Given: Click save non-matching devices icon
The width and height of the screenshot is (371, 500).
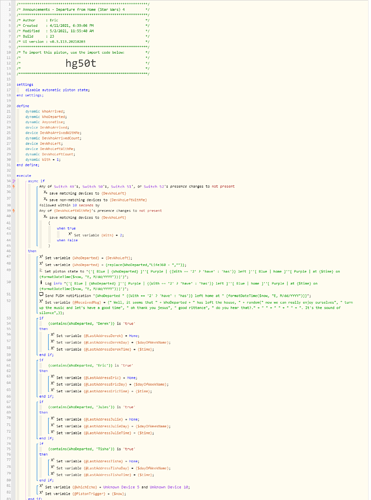Looking at the screenshot, I should (45, 199).
